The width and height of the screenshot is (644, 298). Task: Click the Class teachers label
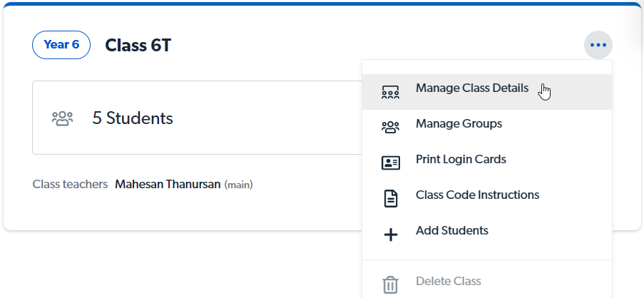coord(70,185)
